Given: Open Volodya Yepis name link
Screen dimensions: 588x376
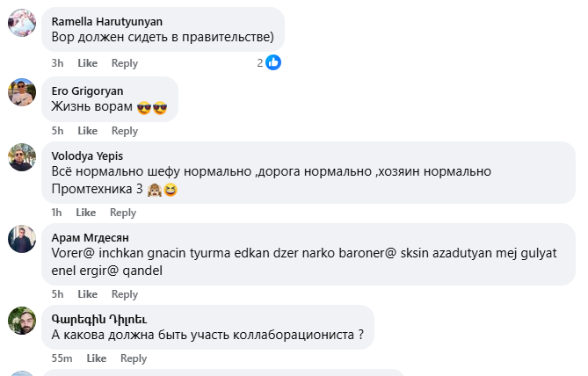Looking at the screenshot, I should (87, 156).
